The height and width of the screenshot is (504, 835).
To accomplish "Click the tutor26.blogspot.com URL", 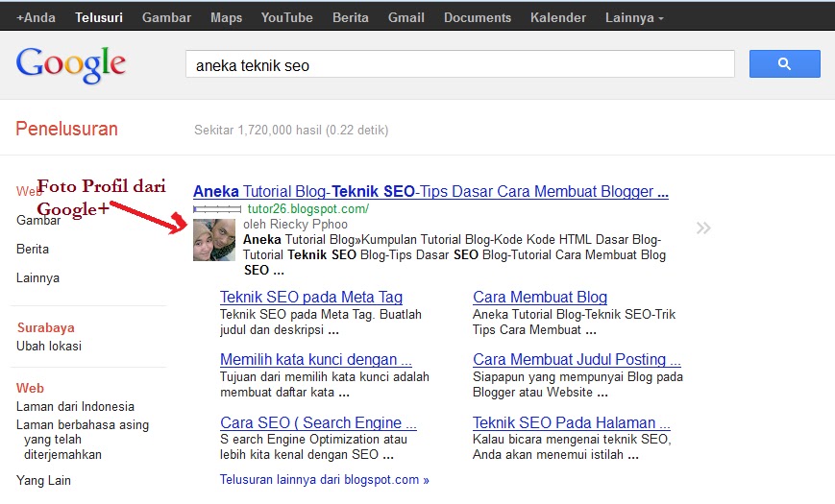I will pos(307,209).
